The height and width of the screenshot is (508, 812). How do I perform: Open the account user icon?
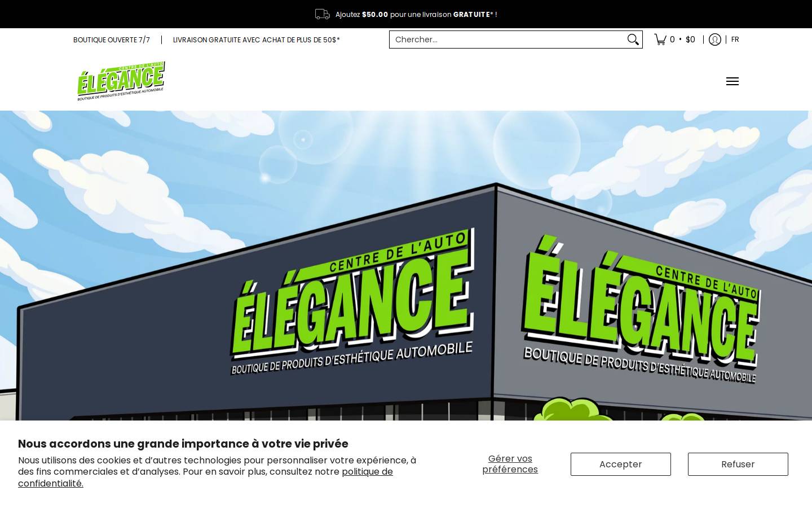(715, 40)
